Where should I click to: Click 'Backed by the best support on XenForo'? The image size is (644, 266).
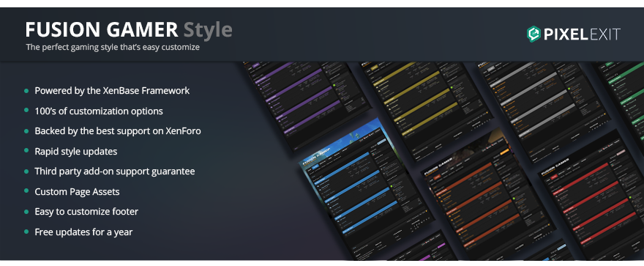point(118,131)
